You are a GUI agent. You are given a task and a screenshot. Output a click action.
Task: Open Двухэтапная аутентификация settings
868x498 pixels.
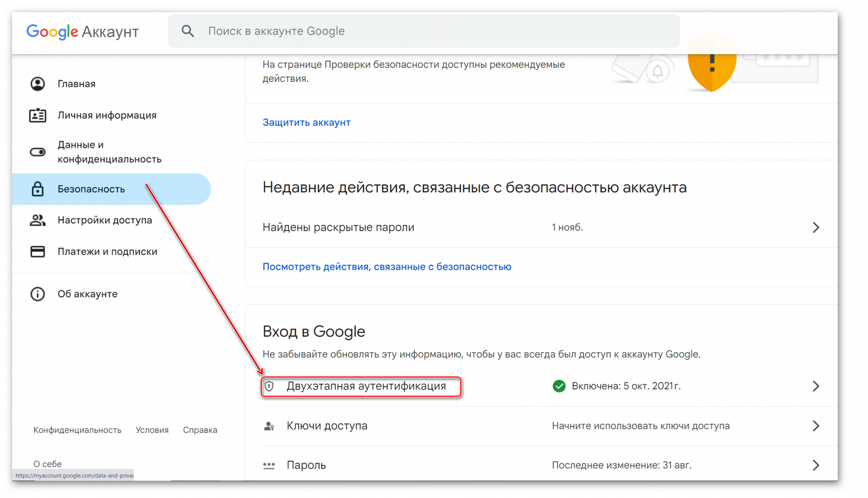click(541, 386)
